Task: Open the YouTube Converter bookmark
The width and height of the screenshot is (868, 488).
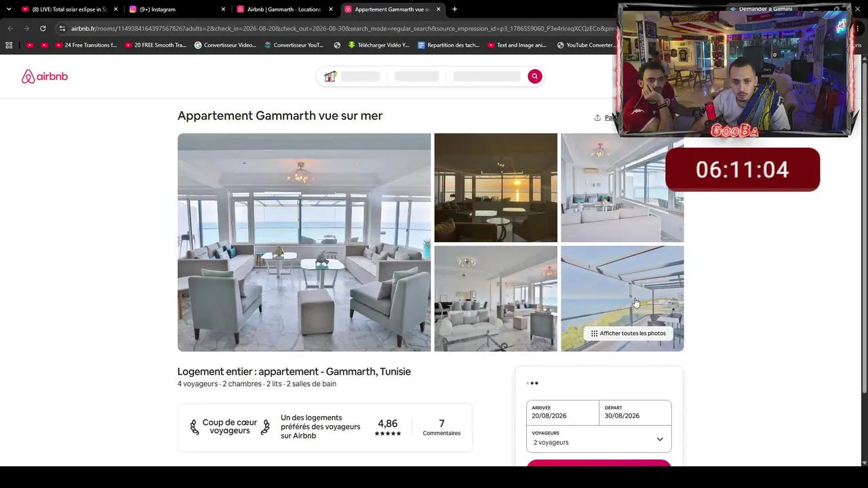Action: [585, 45]
